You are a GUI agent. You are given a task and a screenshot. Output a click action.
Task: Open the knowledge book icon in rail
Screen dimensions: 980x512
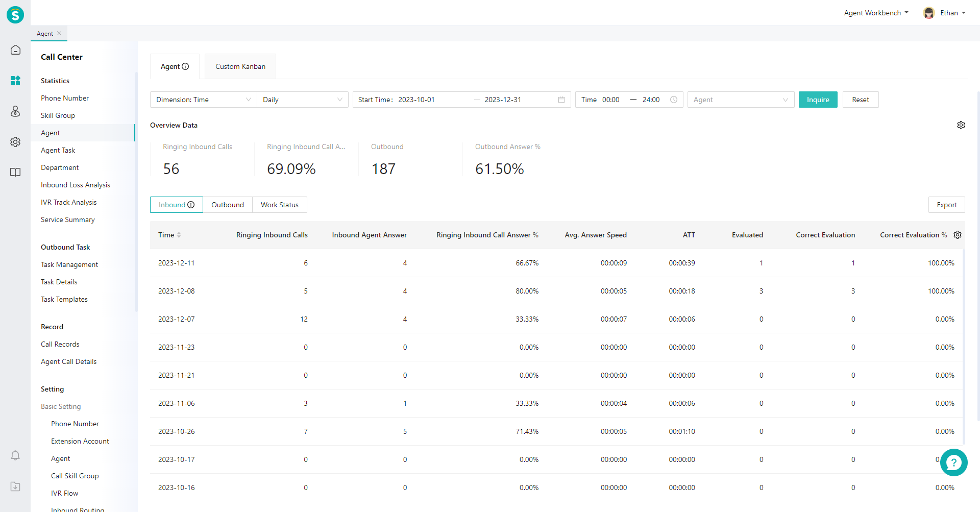point(15,173)
